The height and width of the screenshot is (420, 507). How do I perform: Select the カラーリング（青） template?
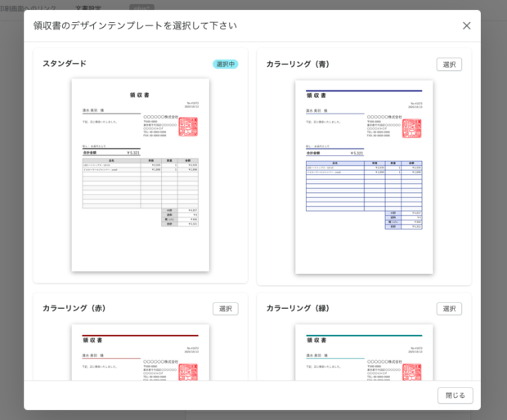click(449, 65)
